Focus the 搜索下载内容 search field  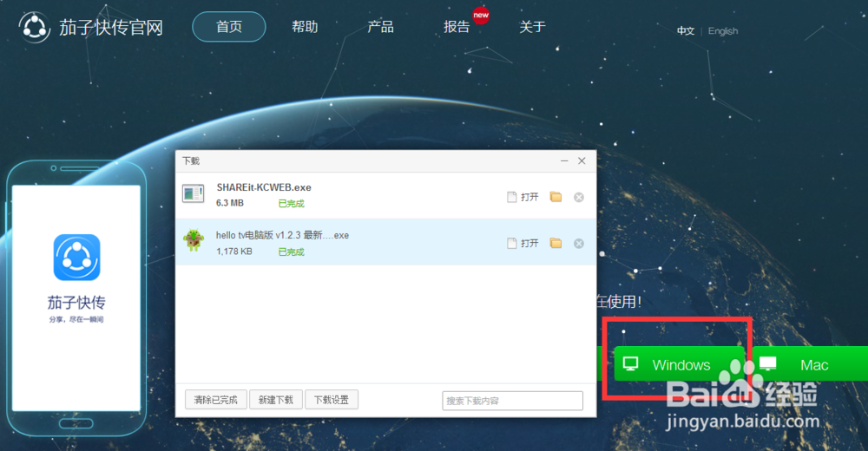pos(513,401)
